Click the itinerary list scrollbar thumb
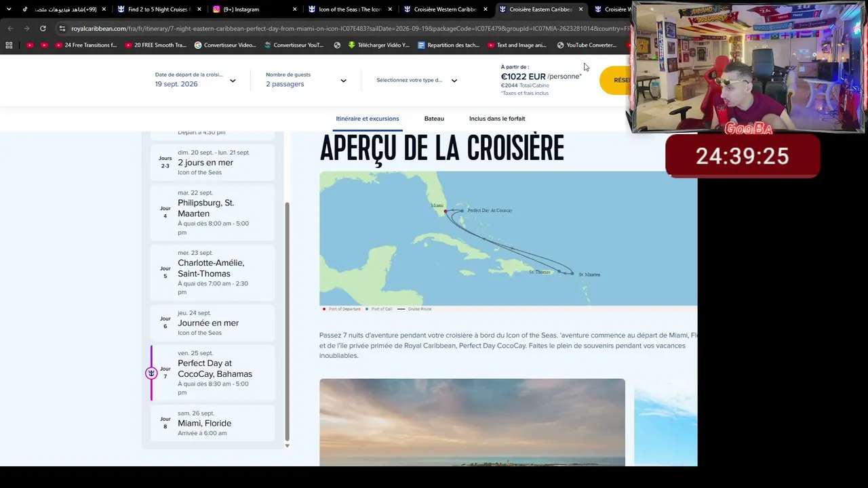 pos(287,321)
